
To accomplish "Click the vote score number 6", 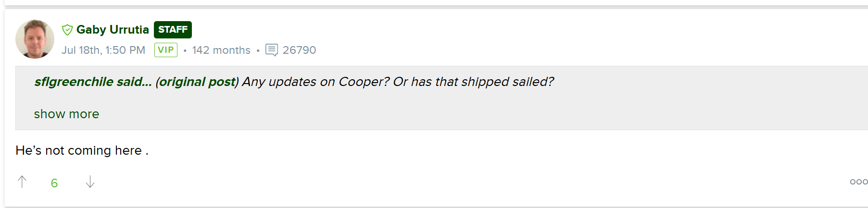I will [x=54, y=183].
